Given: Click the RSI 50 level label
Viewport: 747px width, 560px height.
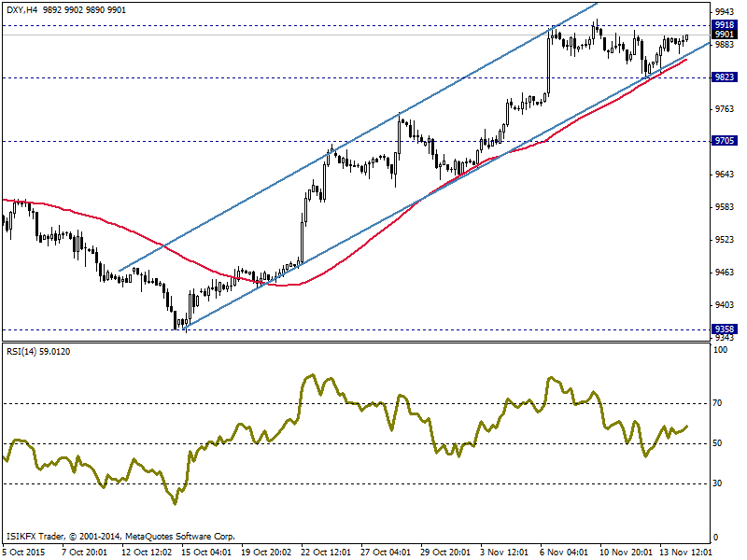Looking at the screenshot, I should (x=717, y=443).
